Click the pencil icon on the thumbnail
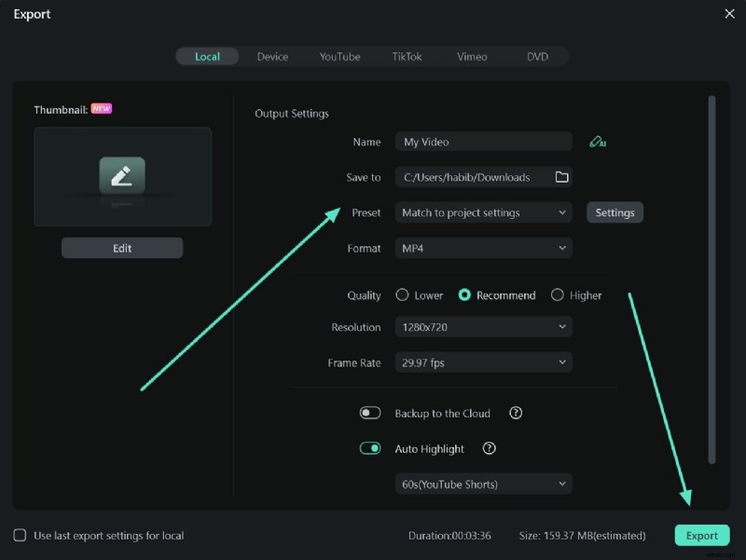746x560 pixels. (x=122, y=175)
